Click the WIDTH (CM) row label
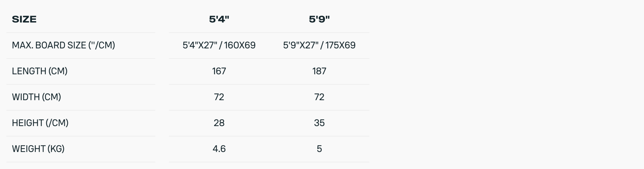The image size is (644, 169). point(36,97)
